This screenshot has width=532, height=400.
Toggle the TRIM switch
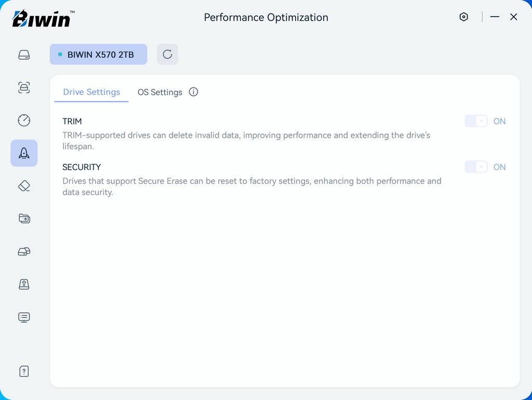(476, 121)
